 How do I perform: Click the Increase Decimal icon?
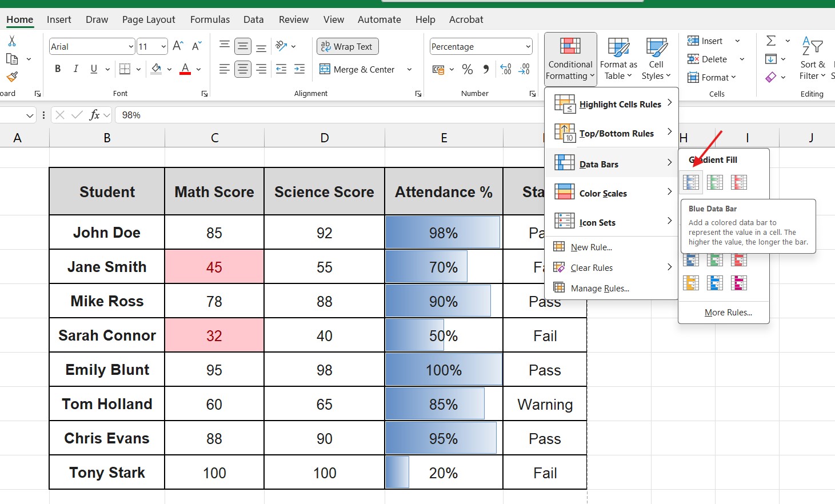pos(506,70)
